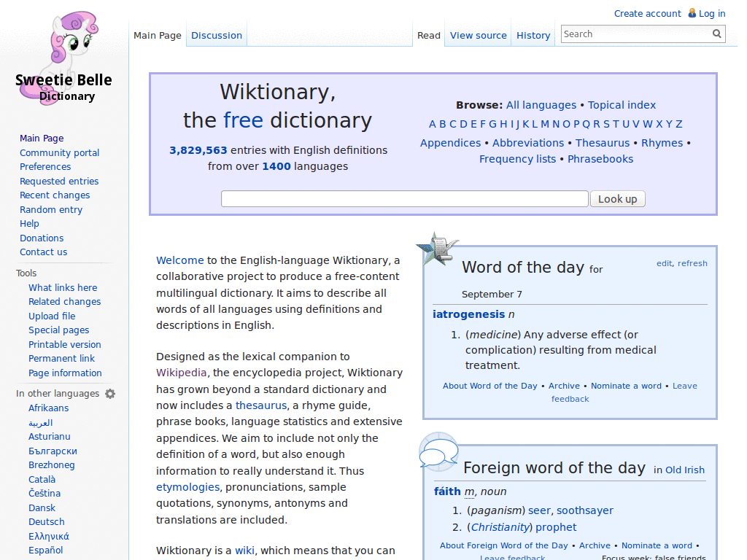
Task: Click the Log in user icon
Action: 692,13
